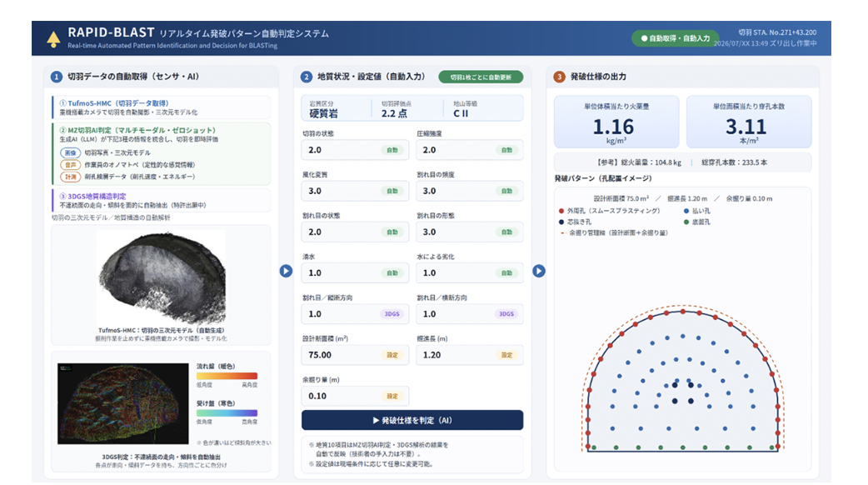Open the TufmoS-HMC 切羽データ取得 item
The height and width of the screenshot is (485, 868).
point(162,107)
